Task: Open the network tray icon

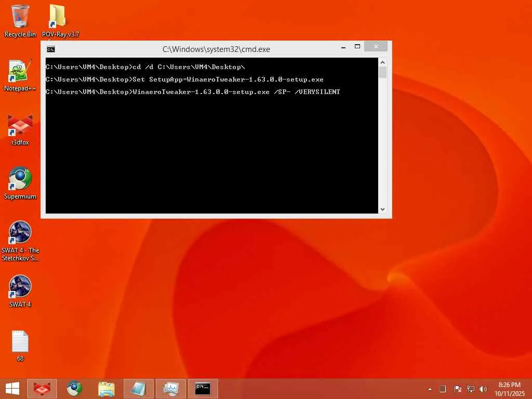Action: coord(471,389)
